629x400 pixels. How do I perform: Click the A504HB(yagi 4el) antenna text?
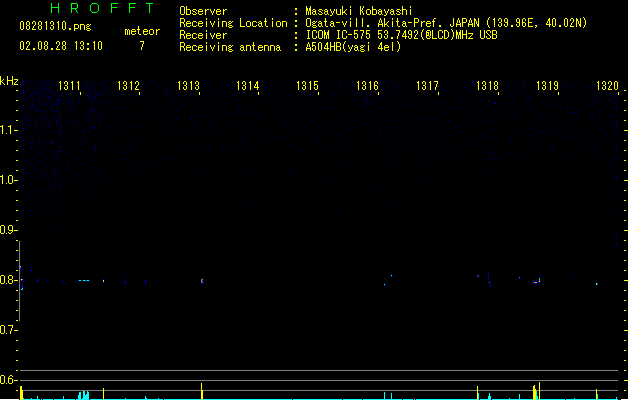pos(353,47)
